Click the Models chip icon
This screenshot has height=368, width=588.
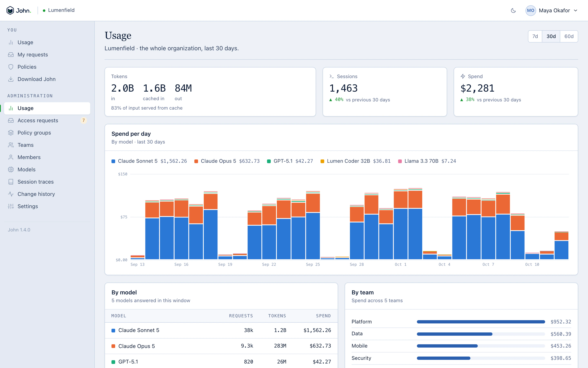click(x=11, y=169)
